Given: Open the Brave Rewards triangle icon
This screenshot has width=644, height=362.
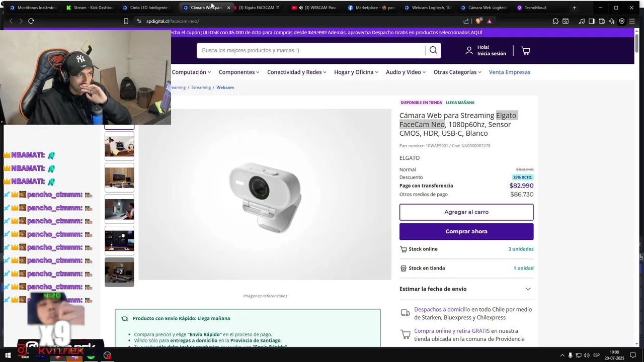Looking at the screenshot, I should pos(489,21).
